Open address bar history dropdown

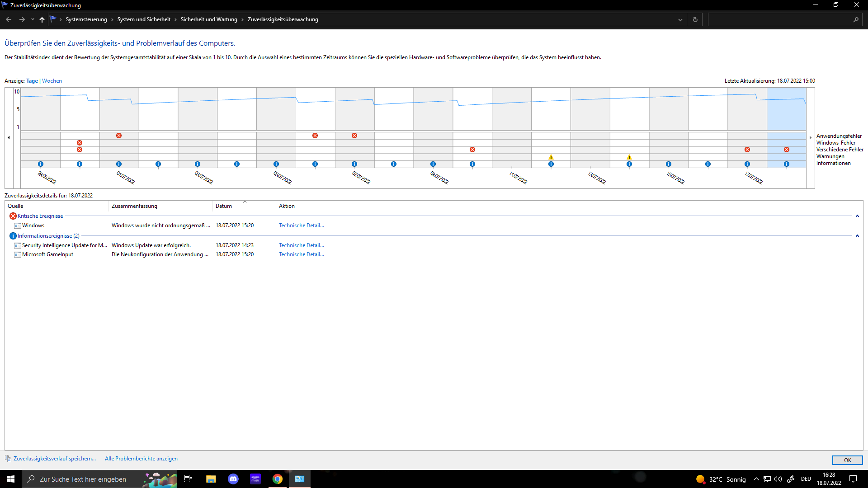680,19
